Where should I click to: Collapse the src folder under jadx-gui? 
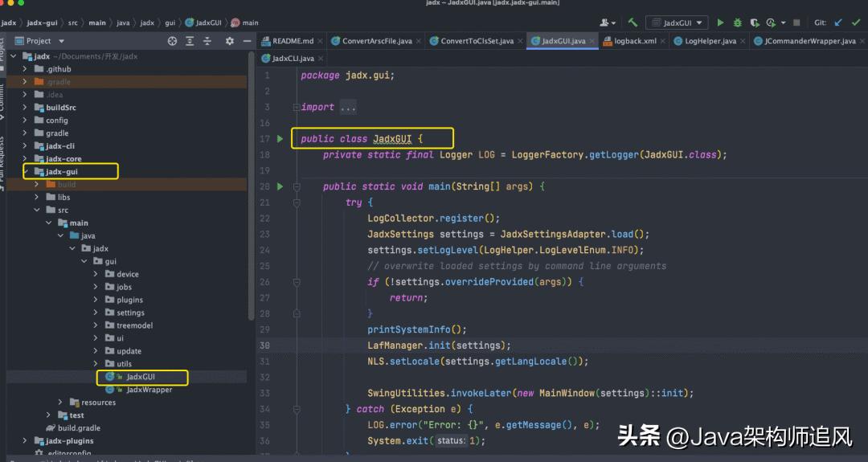click(x=37, y=210)
